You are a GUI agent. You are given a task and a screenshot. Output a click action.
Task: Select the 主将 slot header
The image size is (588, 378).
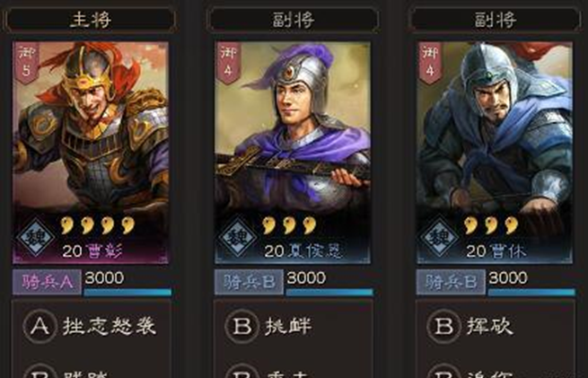point(90,20)
